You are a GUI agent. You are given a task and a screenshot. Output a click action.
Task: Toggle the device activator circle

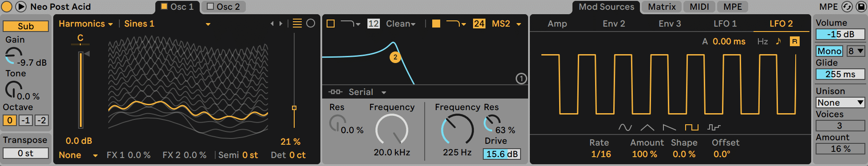point(7,7)
